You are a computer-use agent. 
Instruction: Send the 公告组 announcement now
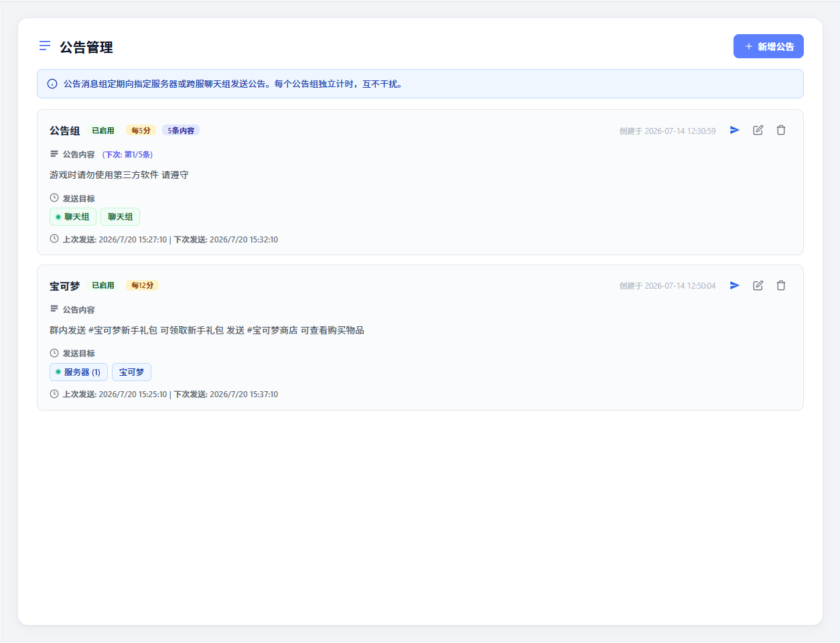point(735,130)
